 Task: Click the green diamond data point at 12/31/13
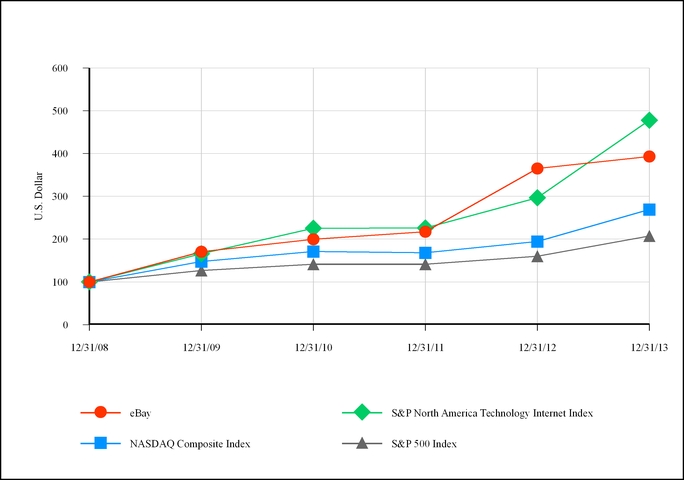tap(649, 120)
